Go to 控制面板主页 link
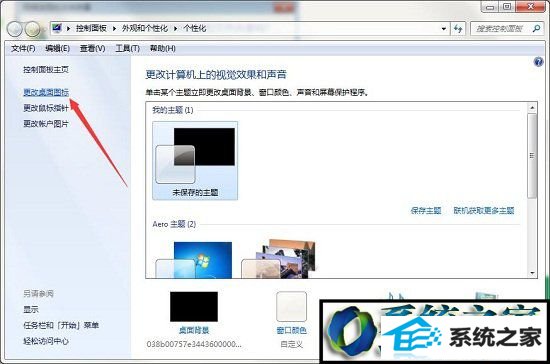The image size is (550, 364). (x=46, y=69)
